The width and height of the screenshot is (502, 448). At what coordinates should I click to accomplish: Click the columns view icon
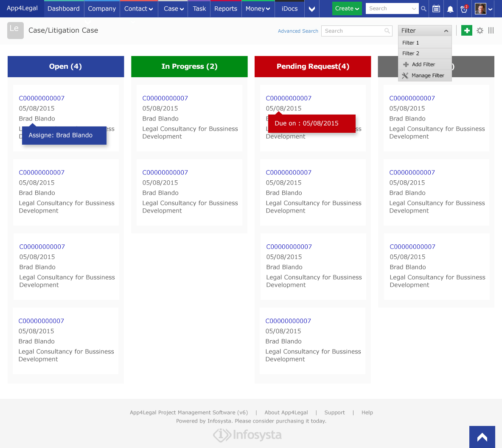pos(491,31)
